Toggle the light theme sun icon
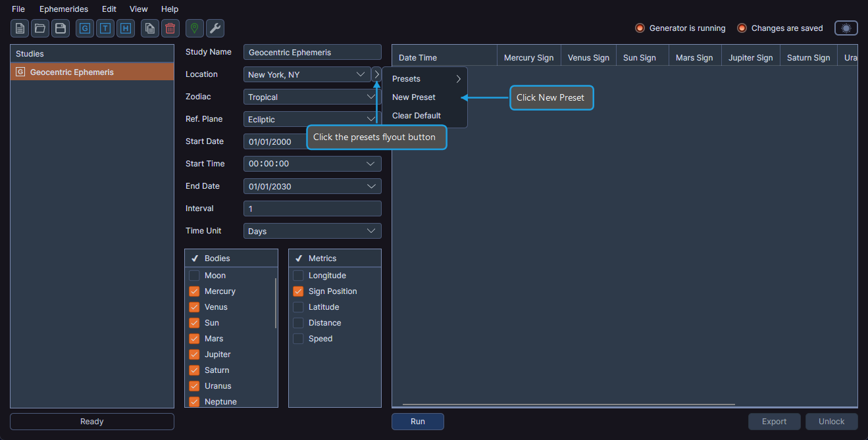 [x=846, y=28]
